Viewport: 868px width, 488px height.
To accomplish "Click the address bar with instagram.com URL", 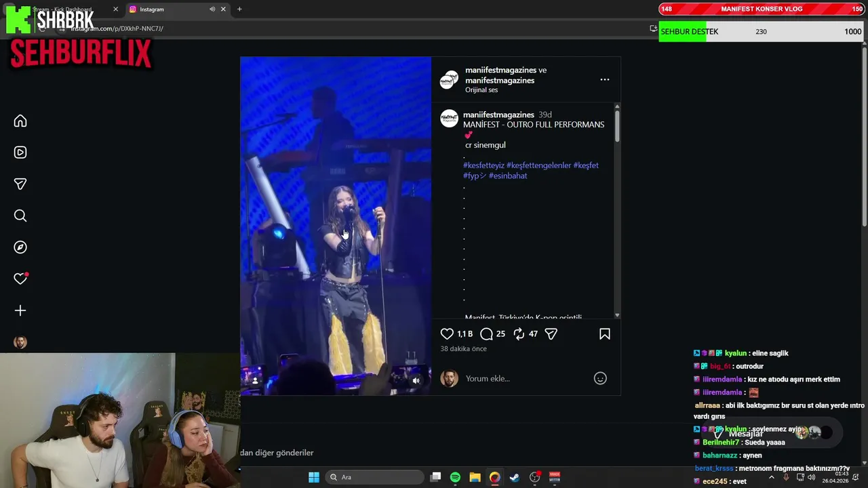I will (353, 28).
